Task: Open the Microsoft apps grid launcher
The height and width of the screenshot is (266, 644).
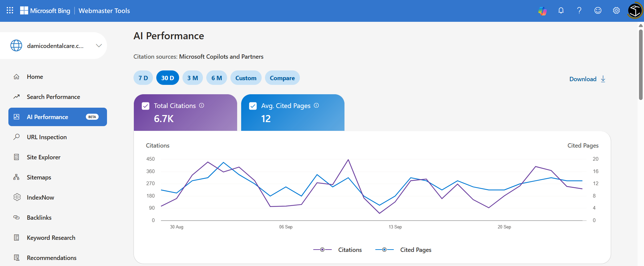Action: click(x=10, y=10)
